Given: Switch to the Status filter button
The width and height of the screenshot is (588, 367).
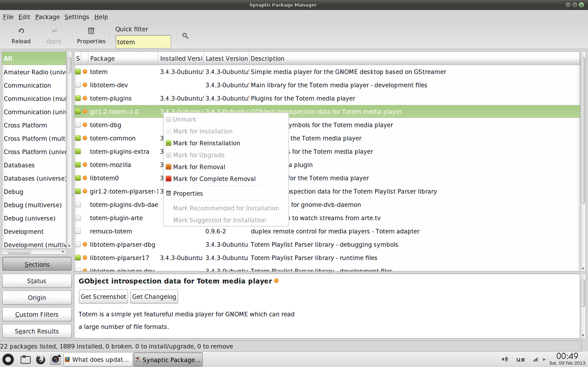Looking at the screenshot, I should (37, 281).
